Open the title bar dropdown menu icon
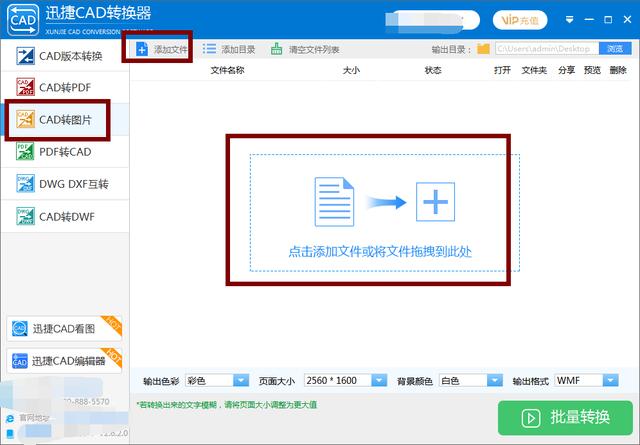The height and width of the screenshot is (445, 640). click(569, 19)
